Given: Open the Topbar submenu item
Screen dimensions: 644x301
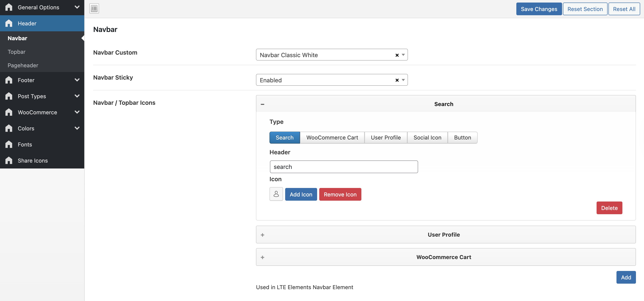Looking at the screenshot, I should point(17,52).
